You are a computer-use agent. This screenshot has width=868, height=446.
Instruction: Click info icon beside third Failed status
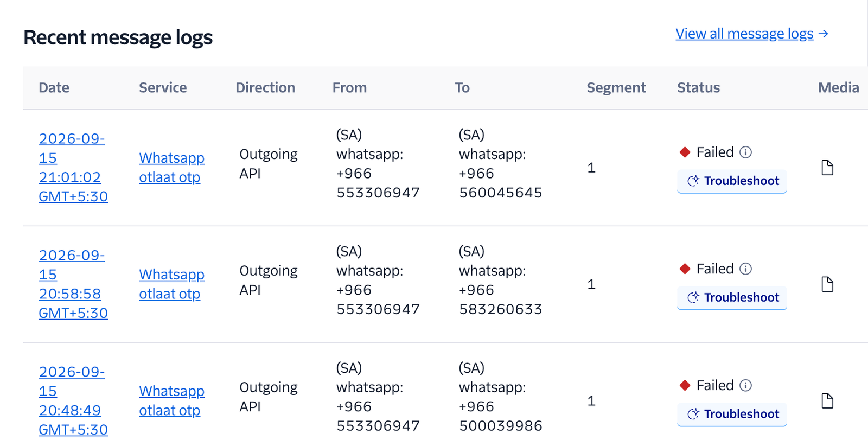coord(746,386)
